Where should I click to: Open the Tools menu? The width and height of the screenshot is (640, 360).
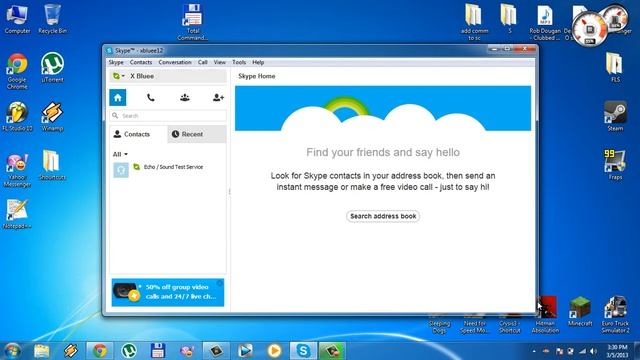tap(239, 62)
